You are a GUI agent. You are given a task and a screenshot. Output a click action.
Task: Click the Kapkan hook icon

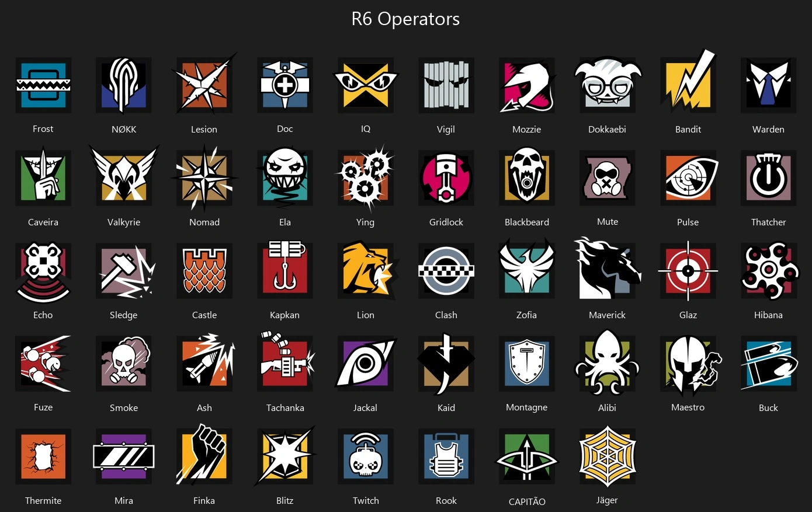coord(285,270)
